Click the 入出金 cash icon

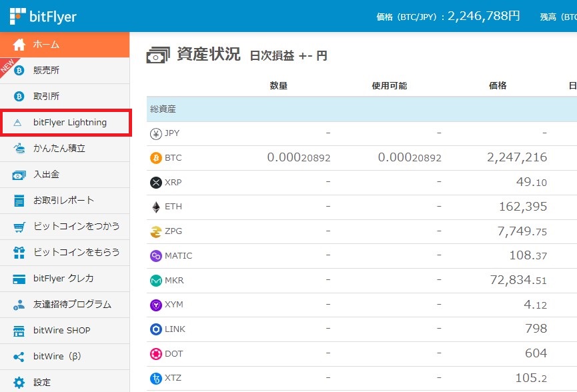(x=19, y=175)
